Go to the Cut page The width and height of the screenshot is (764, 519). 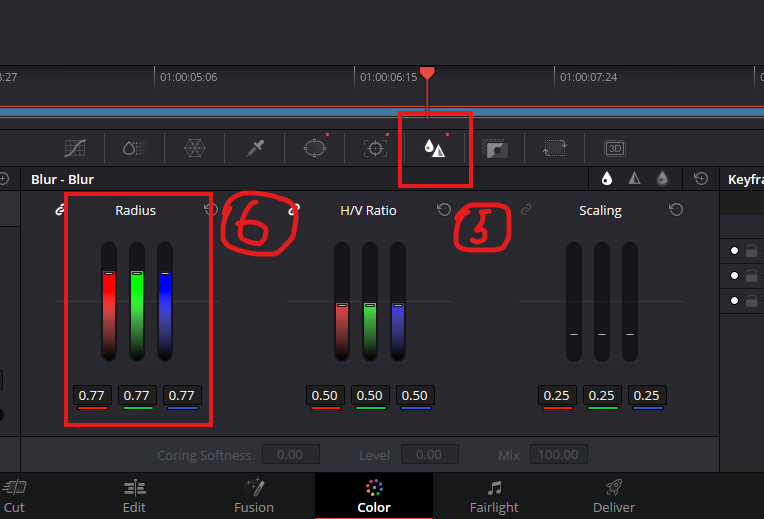click(14, 496)
